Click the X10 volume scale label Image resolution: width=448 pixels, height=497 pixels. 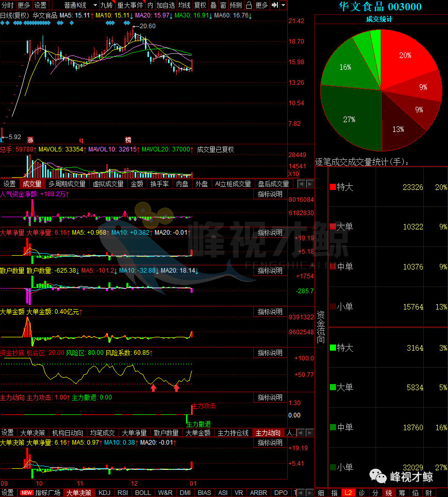[293, 174]
